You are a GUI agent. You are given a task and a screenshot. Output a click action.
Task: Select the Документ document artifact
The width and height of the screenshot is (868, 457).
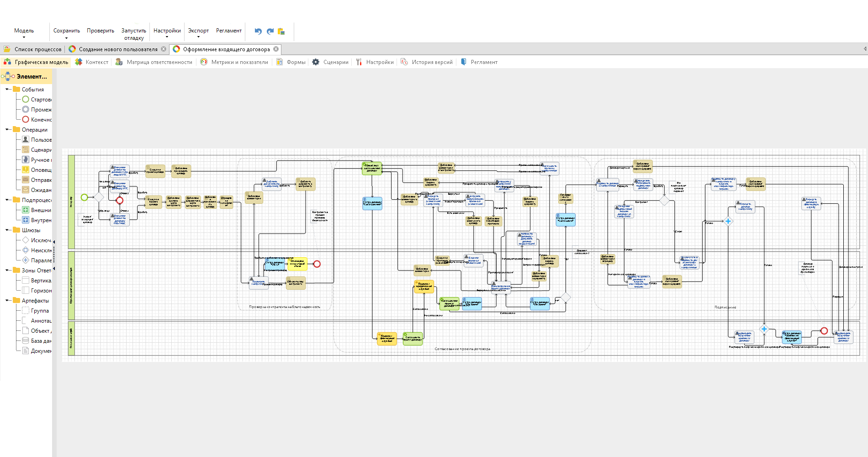[37, 351]
